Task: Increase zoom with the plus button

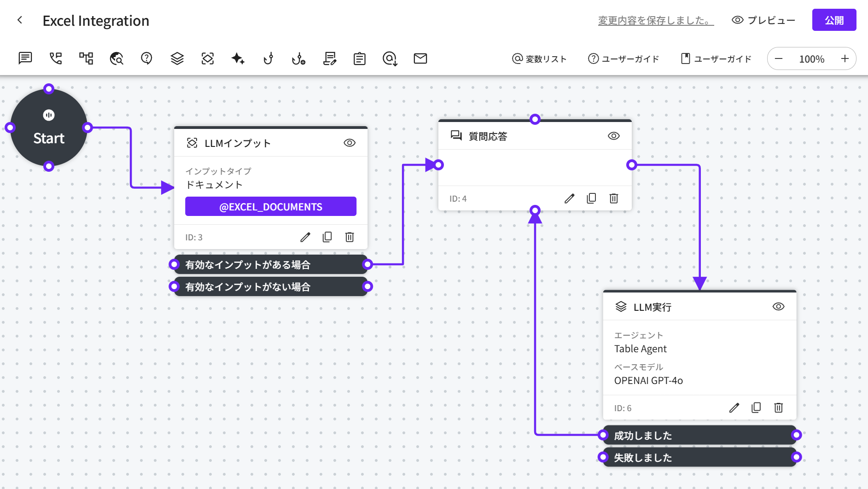Action: [x=845, y=59]
